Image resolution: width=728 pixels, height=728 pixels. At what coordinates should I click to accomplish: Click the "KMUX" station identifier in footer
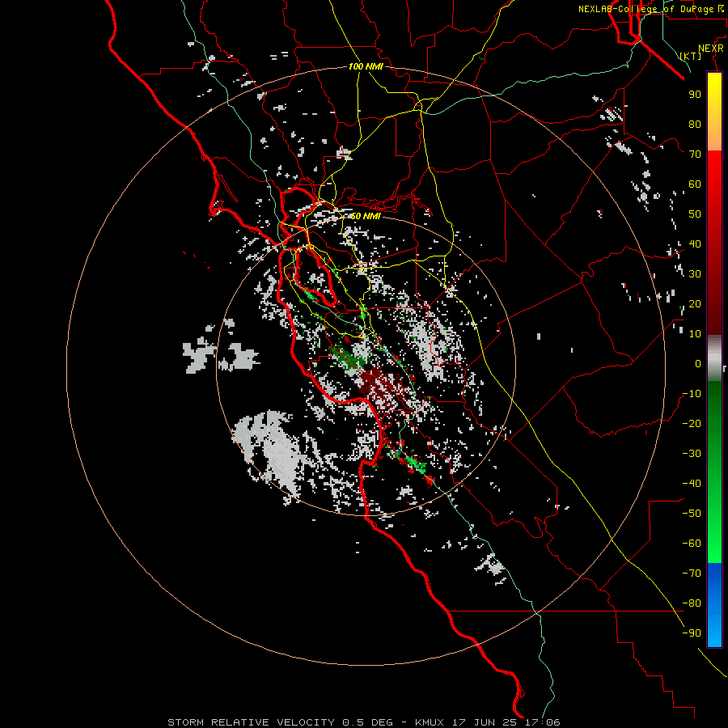tap(430, 722)
